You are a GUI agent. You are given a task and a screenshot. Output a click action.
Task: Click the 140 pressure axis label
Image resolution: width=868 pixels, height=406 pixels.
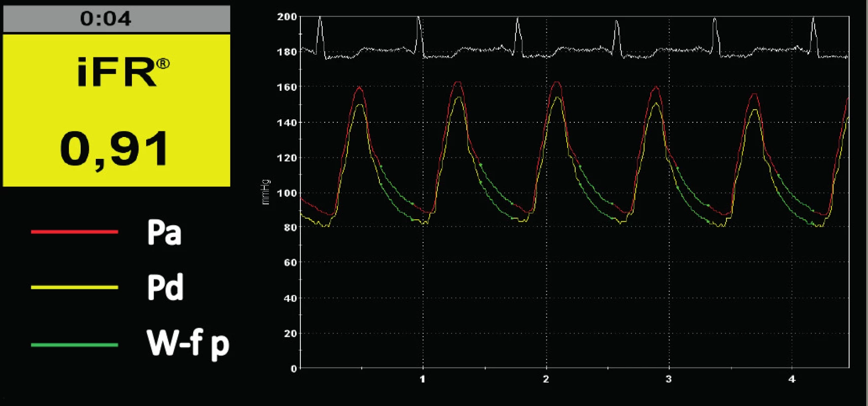(287, 122)
